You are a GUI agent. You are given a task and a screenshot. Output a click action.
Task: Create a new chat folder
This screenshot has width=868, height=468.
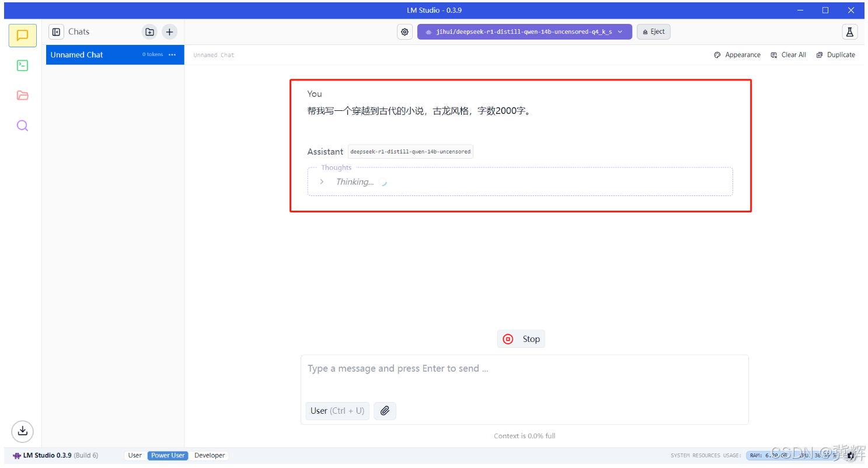point(149,32)
